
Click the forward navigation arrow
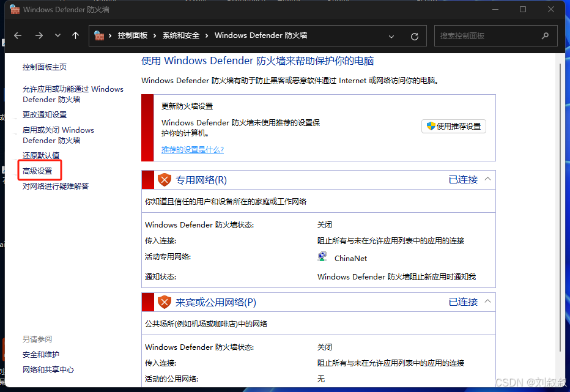(x=39, y=35)
